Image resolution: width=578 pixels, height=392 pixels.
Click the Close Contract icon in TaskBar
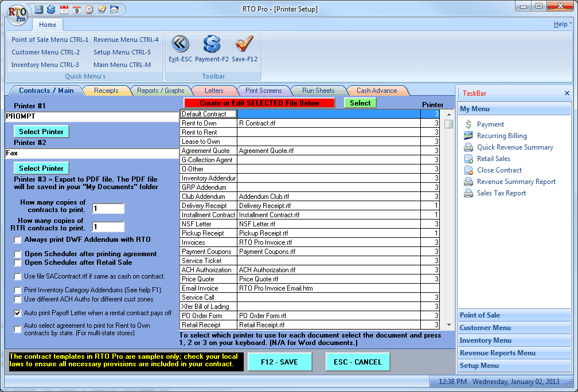tap(468, 170)
